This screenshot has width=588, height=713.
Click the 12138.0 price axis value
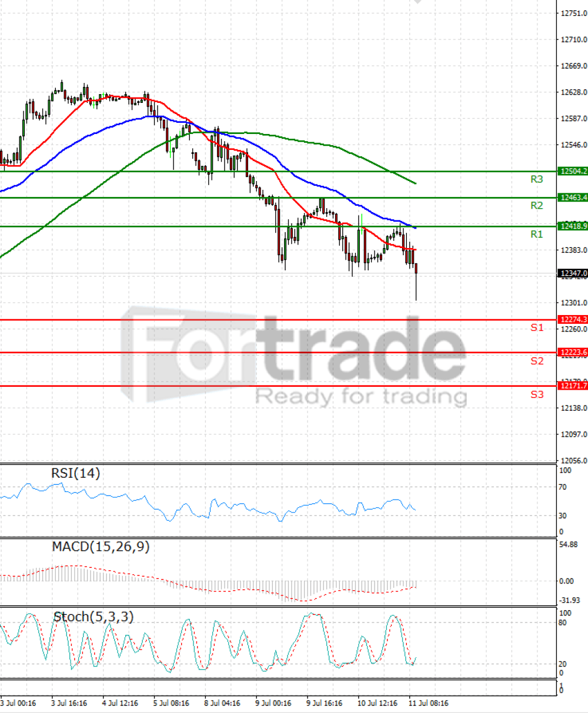pyautogui.click(x=574, y=408)
